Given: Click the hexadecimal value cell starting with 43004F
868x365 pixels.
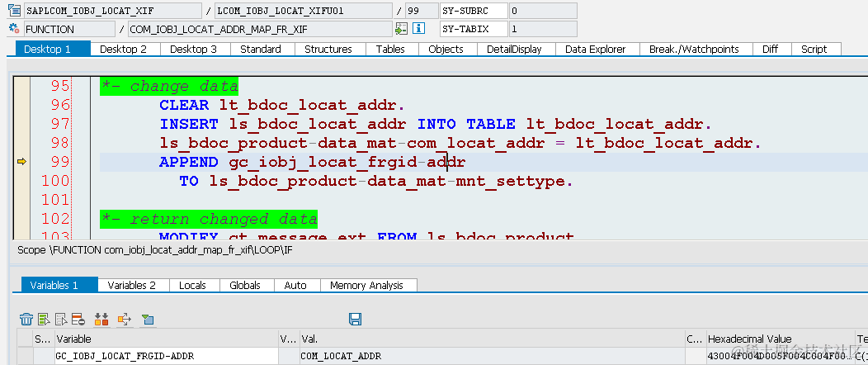Looking at the screenshot, I should click(781, 356).
